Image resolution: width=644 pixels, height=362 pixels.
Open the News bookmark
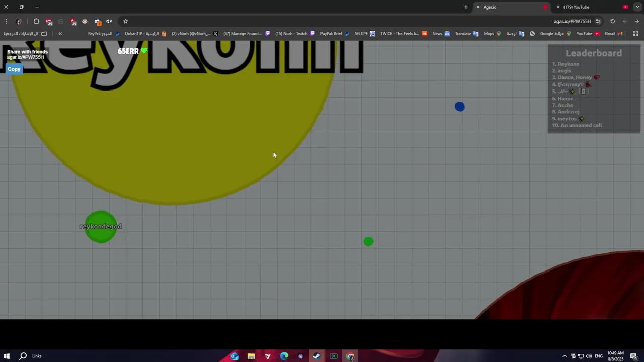[441, 34]
